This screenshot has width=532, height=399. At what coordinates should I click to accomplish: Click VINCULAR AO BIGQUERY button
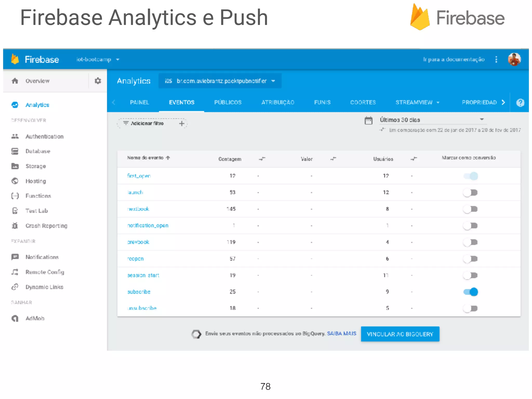[x=400, y=334]
